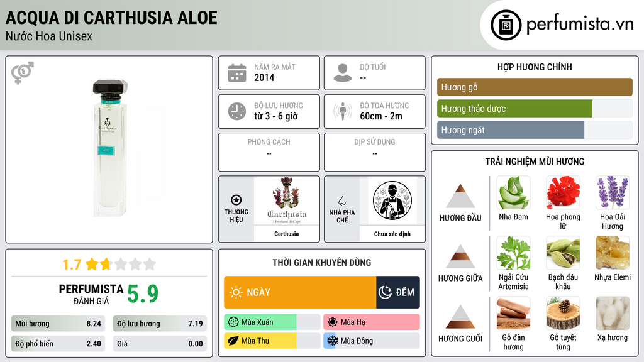Click the Gỗ đàn hương sandalwood image
The image size is (644, 362).
(x=513, y=314)
